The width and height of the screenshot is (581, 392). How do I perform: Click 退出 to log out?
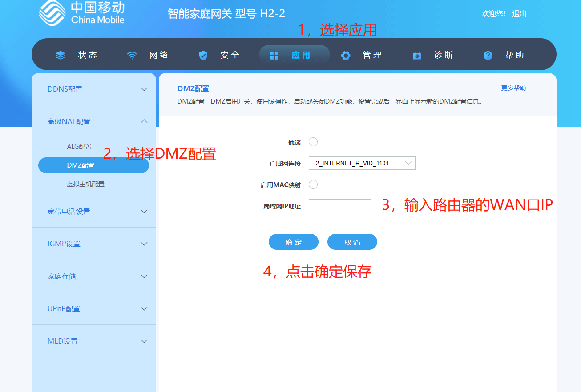pos(519,13)
